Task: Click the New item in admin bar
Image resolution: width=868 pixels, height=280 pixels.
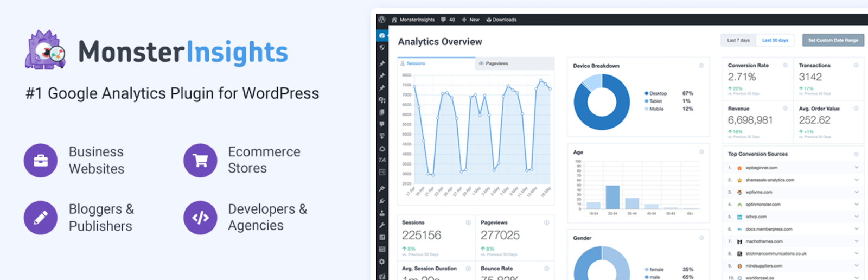Action: pyautogui.click(x=470, y=20)
